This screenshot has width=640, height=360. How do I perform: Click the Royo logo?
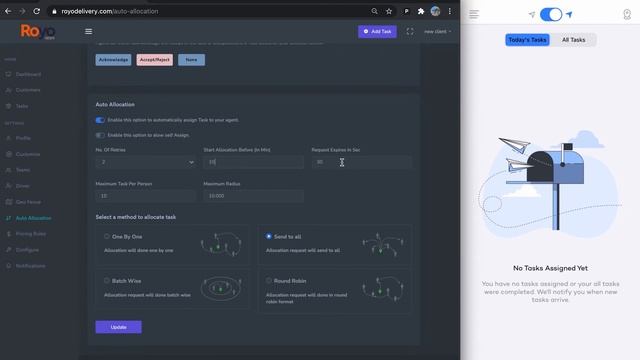(38, 31)
